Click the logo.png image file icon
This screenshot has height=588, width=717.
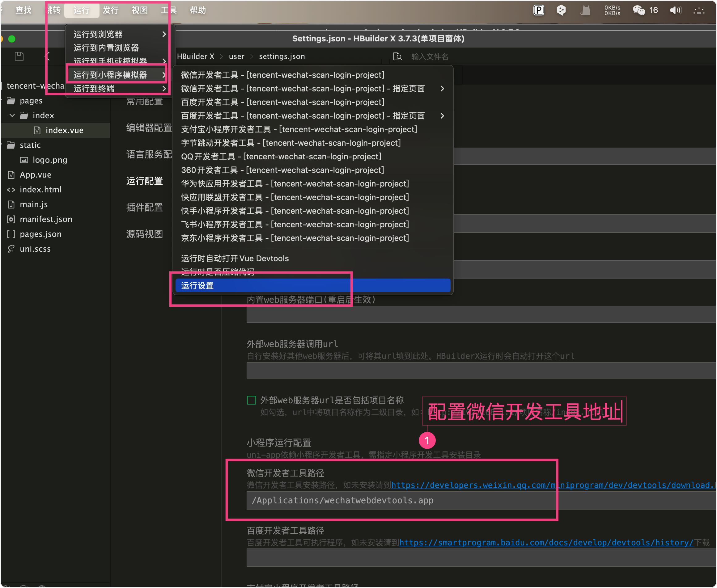point(24,160)
